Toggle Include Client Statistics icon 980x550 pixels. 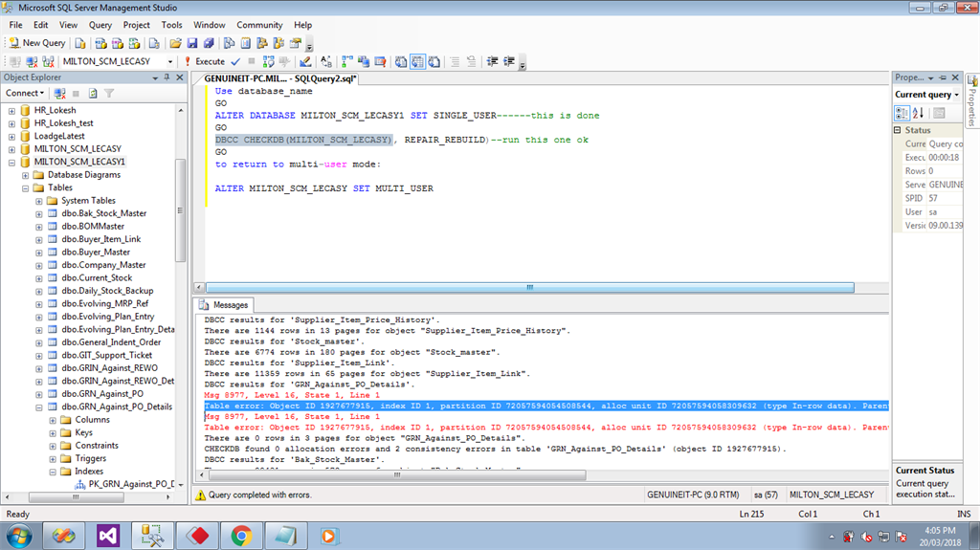point(363,61)
